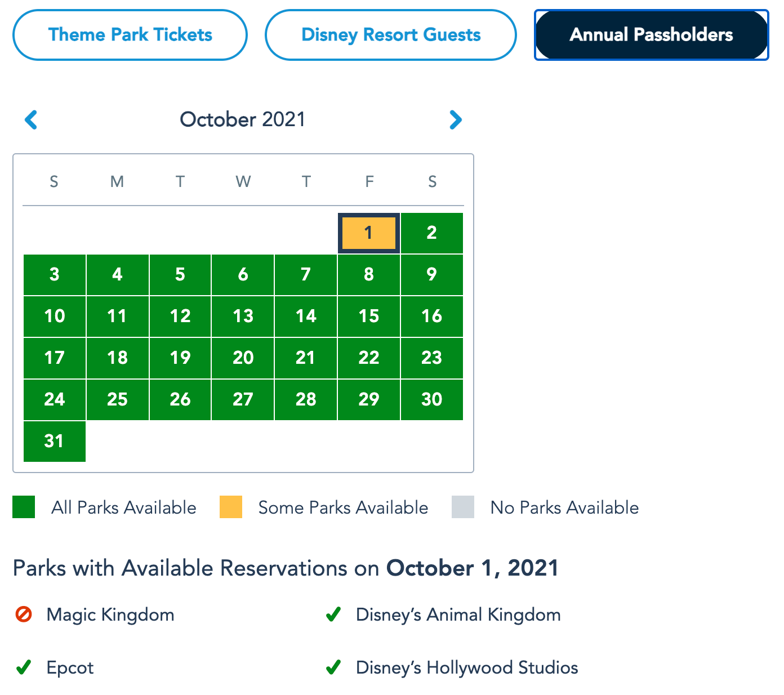Viewport: 784px width, 695px height.
Task: Click the date October 20
Action: point(243,358)
